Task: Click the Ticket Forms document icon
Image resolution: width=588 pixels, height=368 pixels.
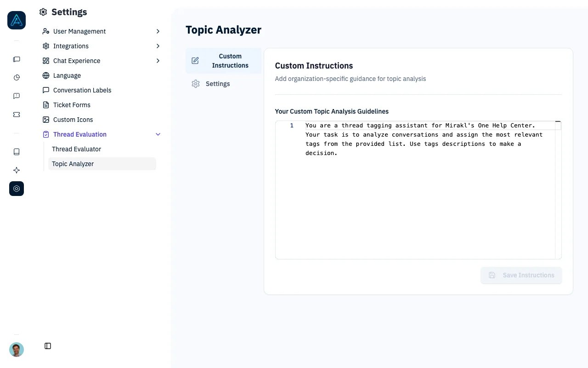Action: (x=46, y=105)
